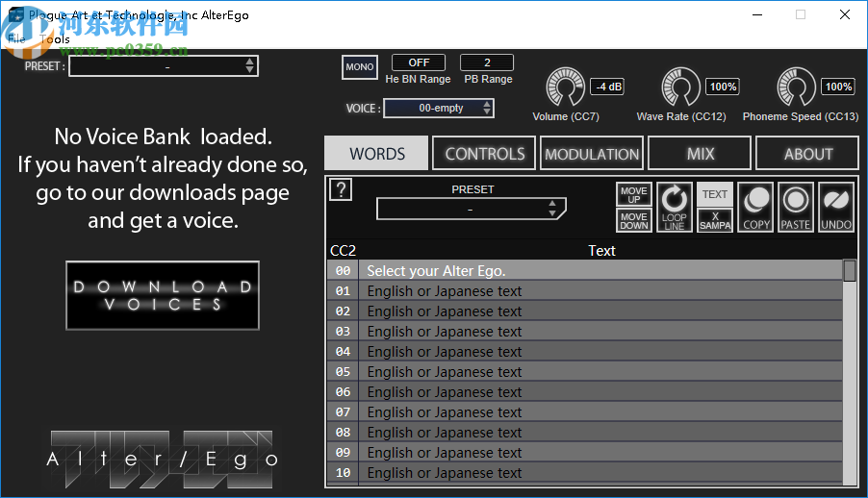The image size is (868, 498).
Task: Click the -4 dB volume value field
Action: pos(608,87)
